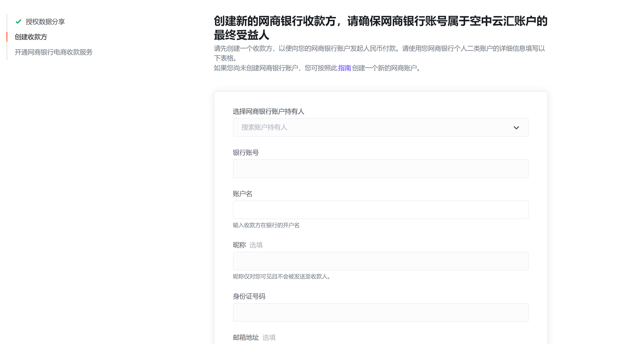644x344 pixels.
Task: Click the page heading 创建新的网商银行收款方
Action: (381, 28)
